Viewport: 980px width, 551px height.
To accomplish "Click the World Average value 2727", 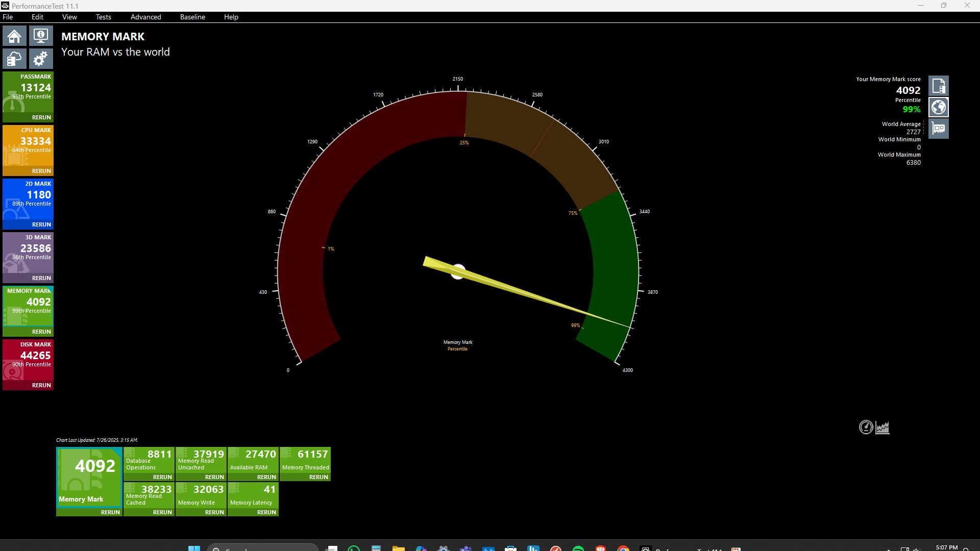I will click(x=914, y=132).
